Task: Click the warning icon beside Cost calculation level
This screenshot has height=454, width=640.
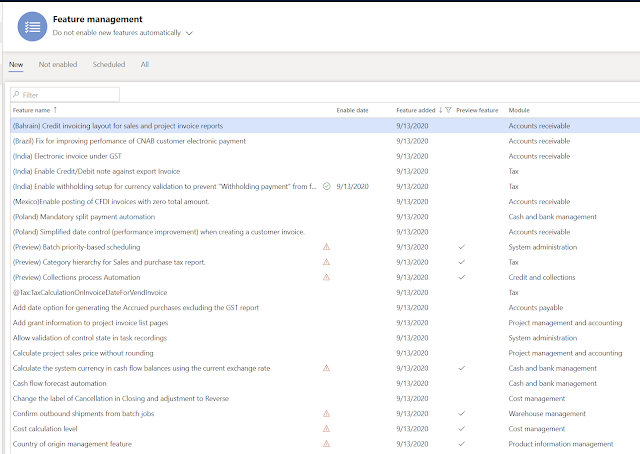Action: pyautogui.click(x=327, y=429)
